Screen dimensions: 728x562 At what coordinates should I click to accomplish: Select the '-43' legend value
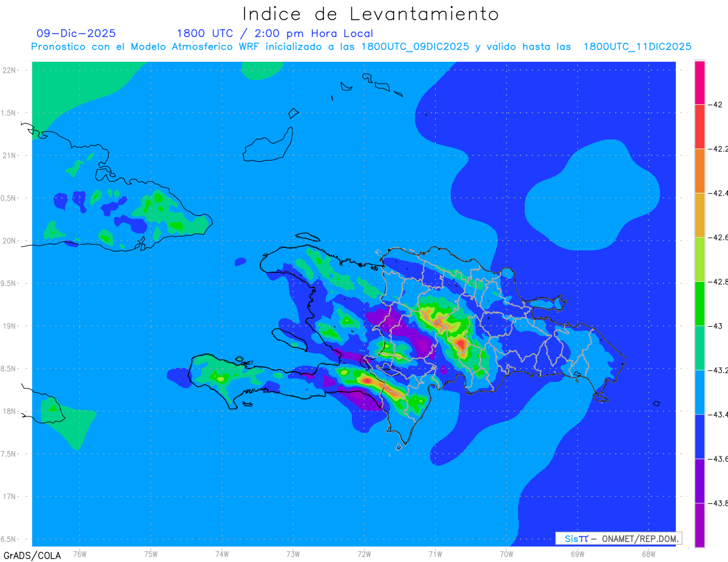click(716, 326)
